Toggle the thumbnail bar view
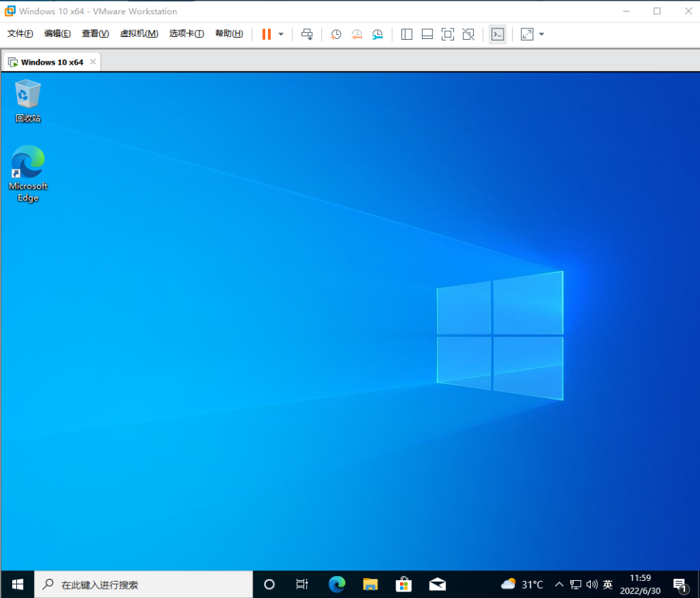Screen dimensions: 700x598 427,34
